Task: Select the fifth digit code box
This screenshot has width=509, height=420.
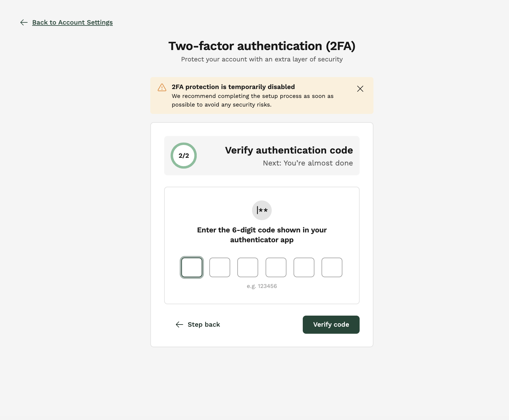Action: pos(304,267)
